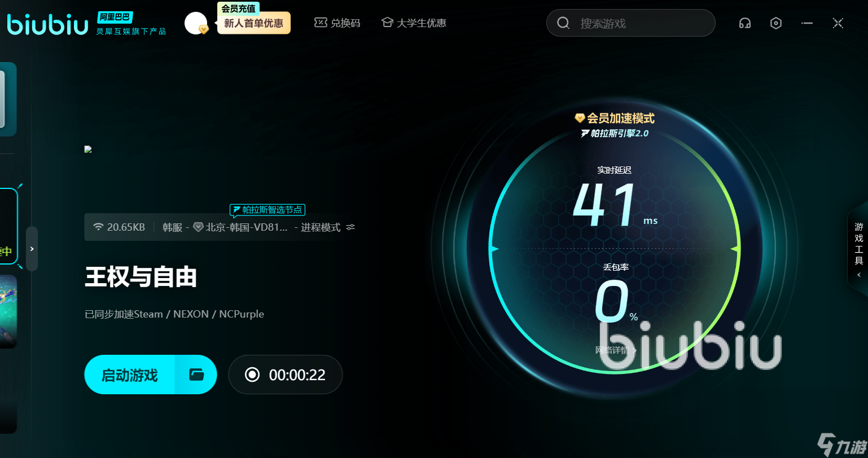Click the node settings slider icon
Screen dimensions: 868x458
coord(350,227)
